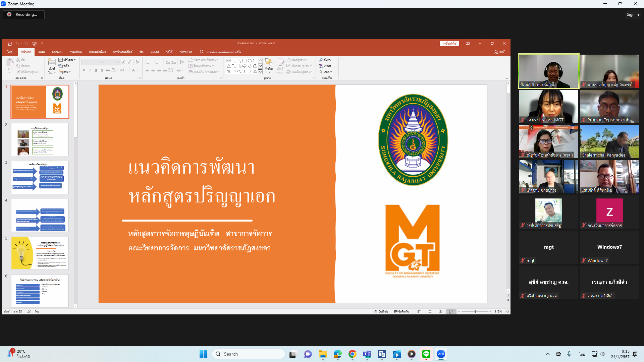Screen dimensions: 644x362
Task: Toggle Notes pane in status bar
Action: pyautogui.click(x=381, y=311)
